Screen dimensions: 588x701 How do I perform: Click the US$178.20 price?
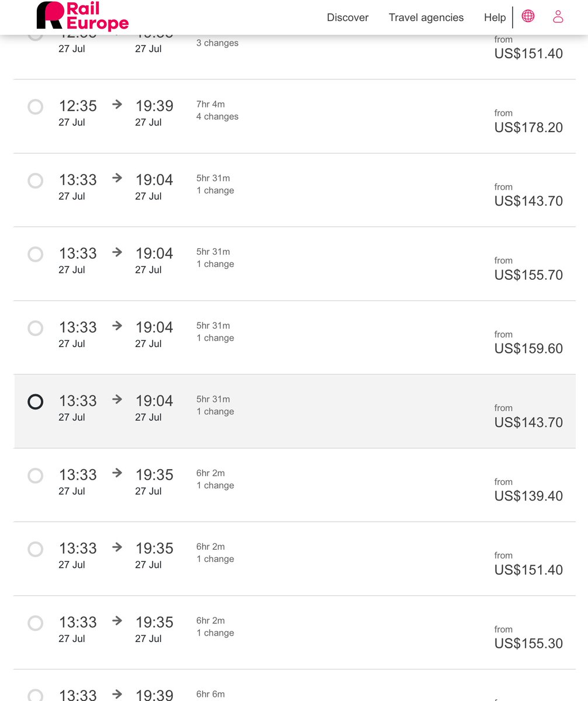click(528, 127)
